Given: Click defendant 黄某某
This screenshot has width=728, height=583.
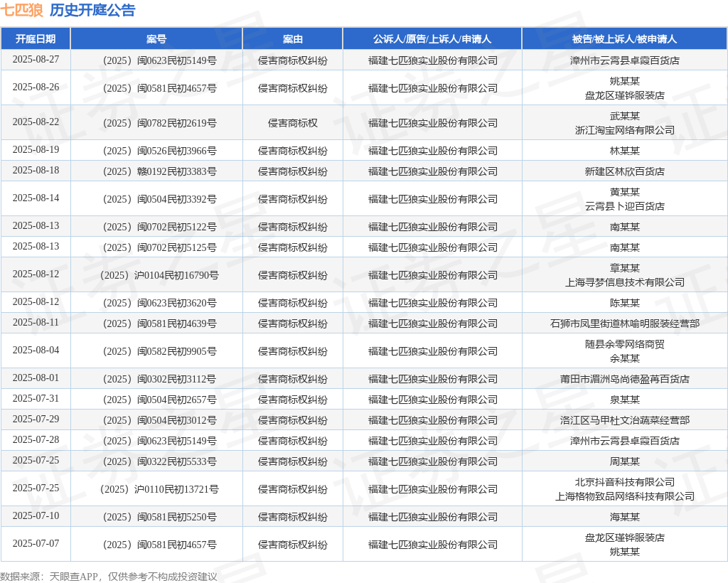Looking at the screenshot, I should [x=624, y=192].
